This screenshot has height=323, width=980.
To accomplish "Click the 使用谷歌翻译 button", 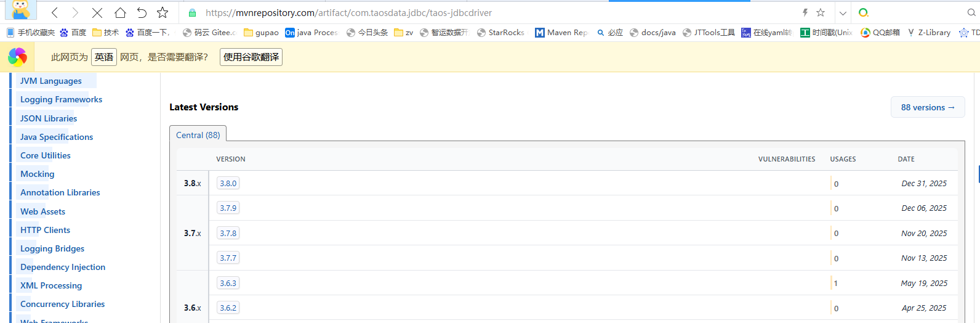I will pyautogui.click(x=251, y=57).
